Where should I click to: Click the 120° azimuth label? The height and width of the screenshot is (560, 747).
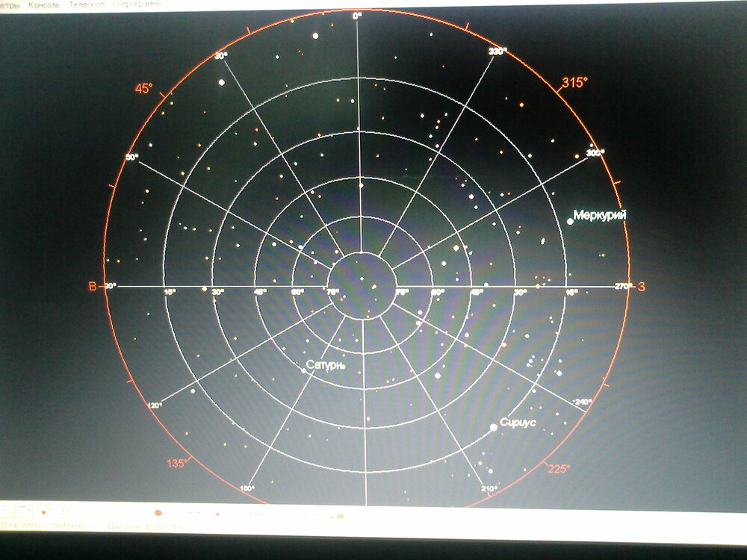[x=155, y=405]
